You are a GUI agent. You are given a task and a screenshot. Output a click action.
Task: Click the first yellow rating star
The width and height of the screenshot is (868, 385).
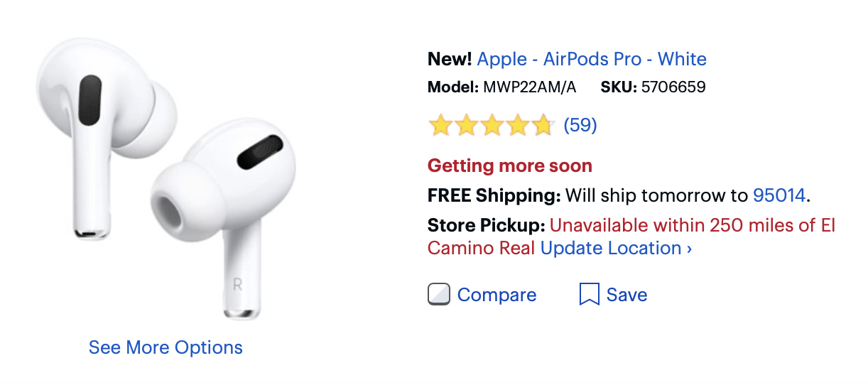pos(440,126)
